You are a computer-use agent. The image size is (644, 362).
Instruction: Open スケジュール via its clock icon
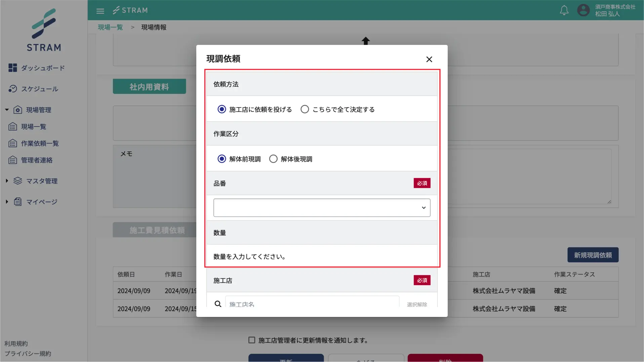[12, 89]
